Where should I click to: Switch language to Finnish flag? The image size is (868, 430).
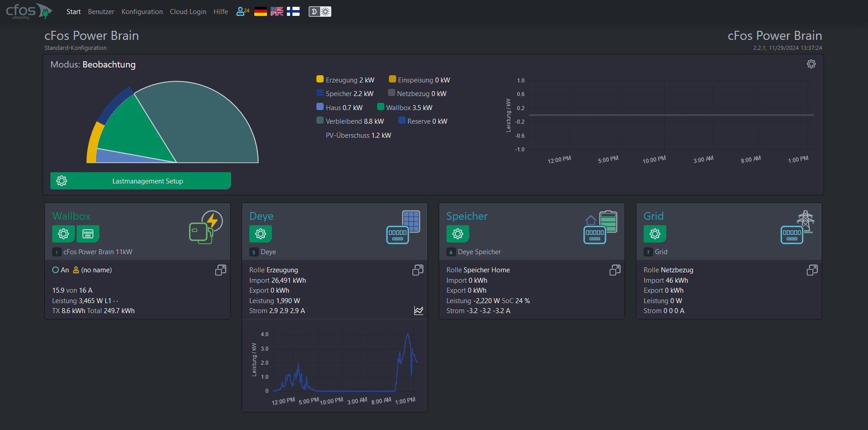pyautogui.click(x=293, y=12)
